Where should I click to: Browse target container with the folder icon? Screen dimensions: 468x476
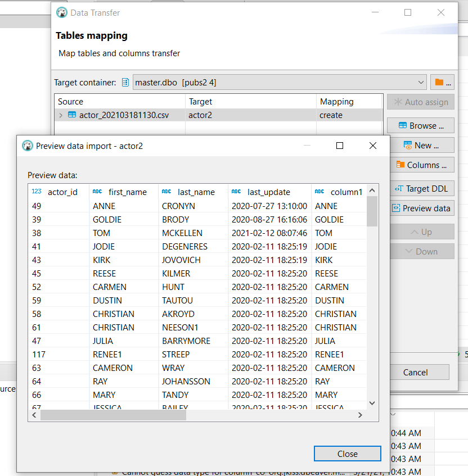[443, 82]
